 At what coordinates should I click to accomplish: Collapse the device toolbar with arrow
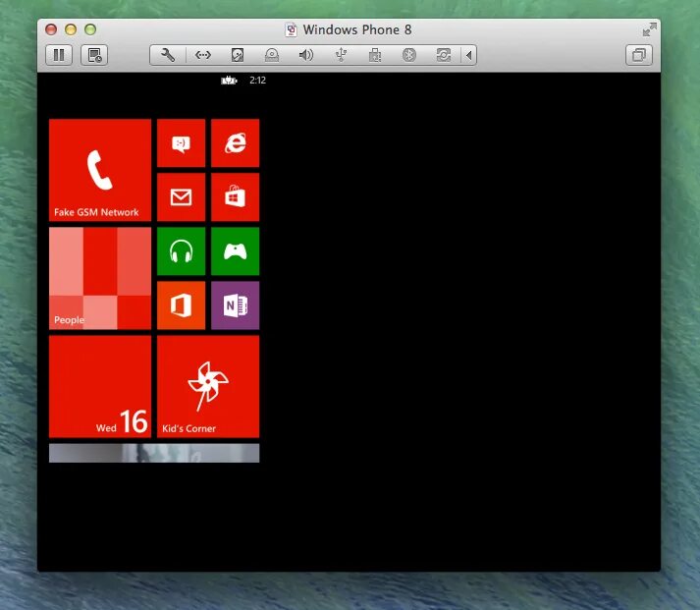[468, 55]
